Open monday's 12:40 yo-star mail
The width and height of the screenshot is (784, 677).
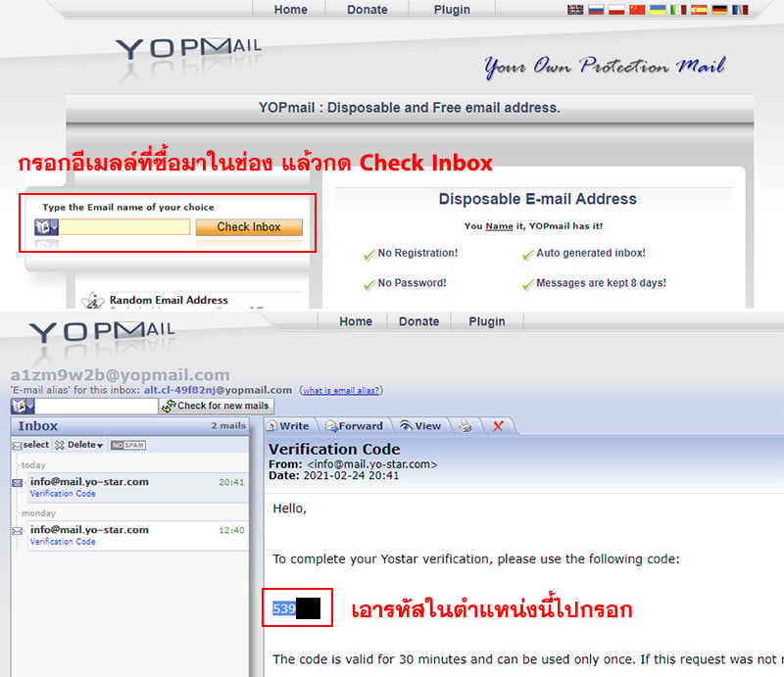[x=137, y=536]
